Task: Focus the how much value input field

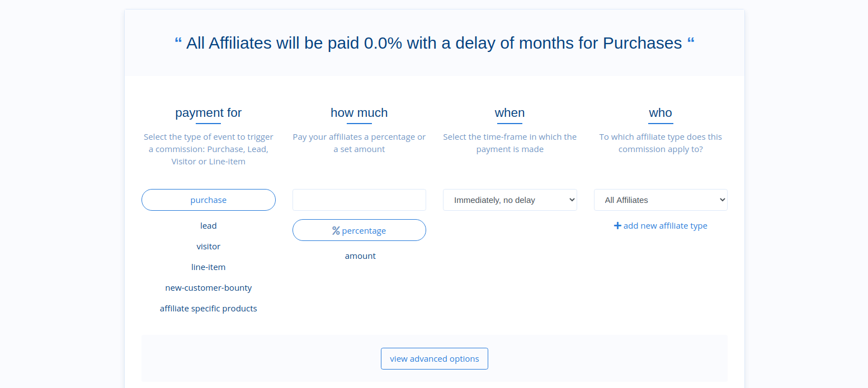Action: click(359, 200)
